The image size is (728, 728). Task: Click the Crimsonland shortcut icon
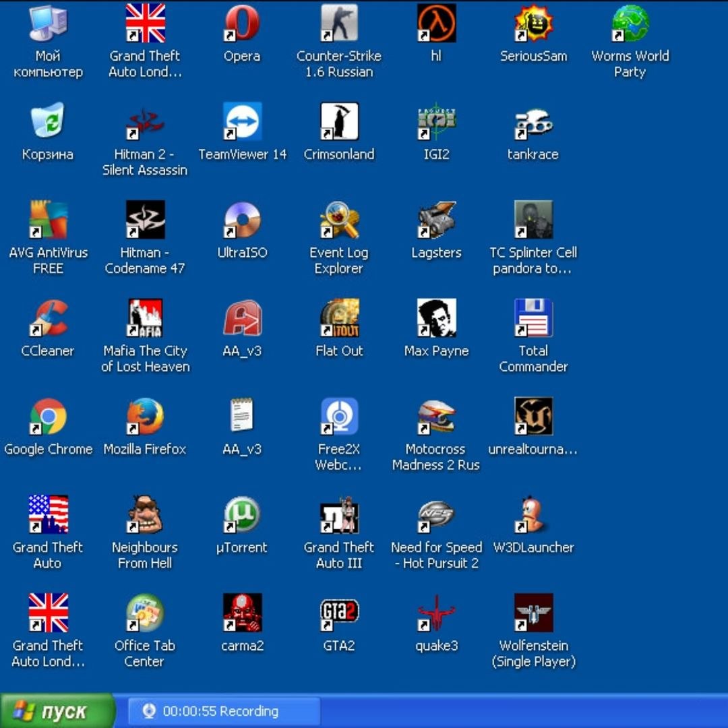coord(339,121)
